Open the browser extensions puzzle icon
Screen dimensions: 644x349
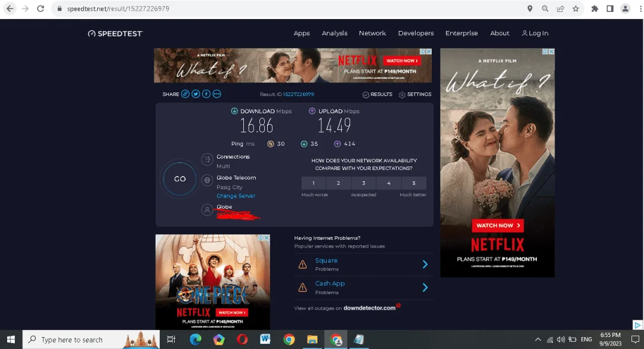coord(595,8)
